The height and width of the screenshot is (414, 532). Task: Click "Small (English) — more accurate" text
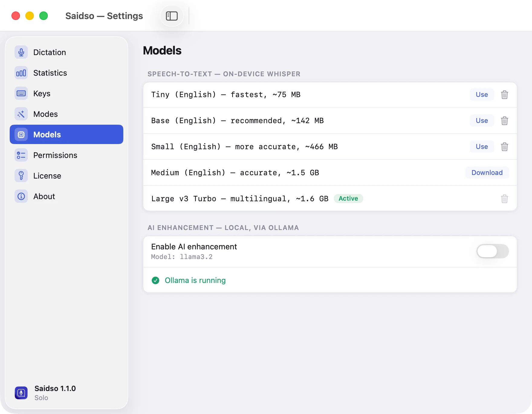(225, 147)
